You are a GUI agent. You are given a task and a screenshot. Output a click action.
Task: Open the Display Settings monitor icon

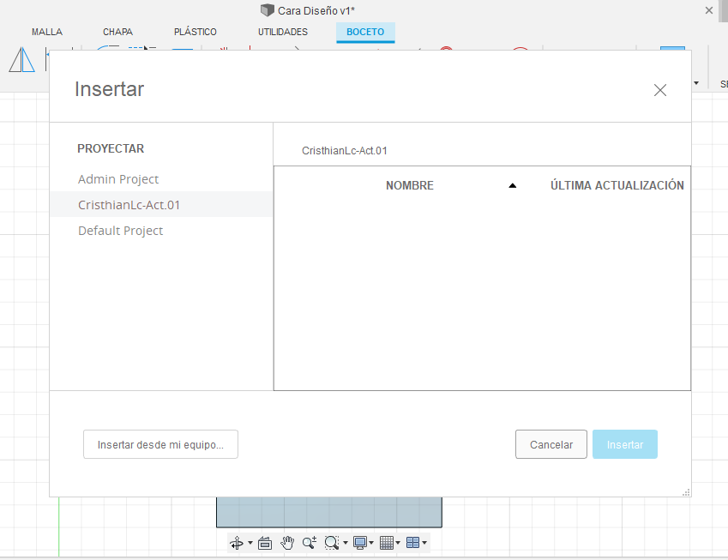coord(360,542)
